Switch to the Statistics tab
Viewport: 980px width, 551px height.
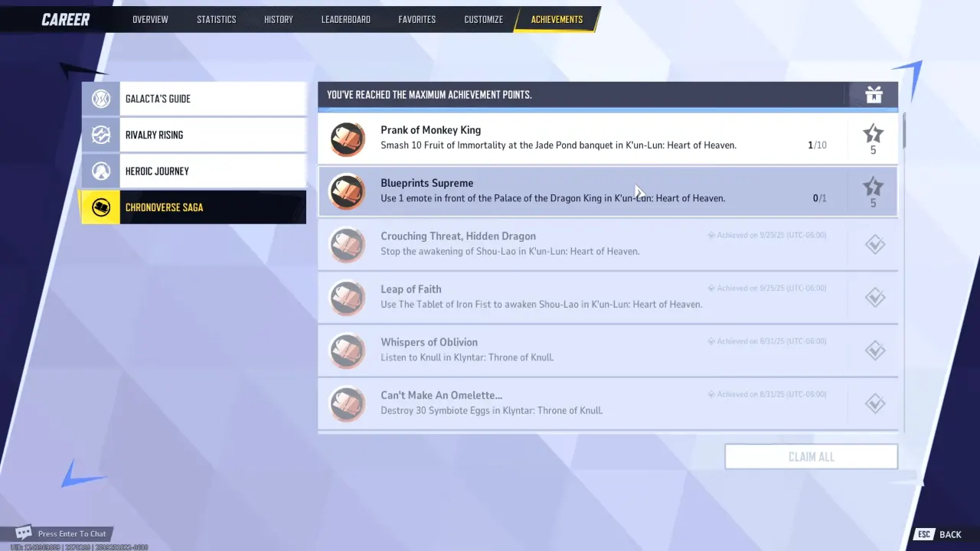click(x=217, y=19)
